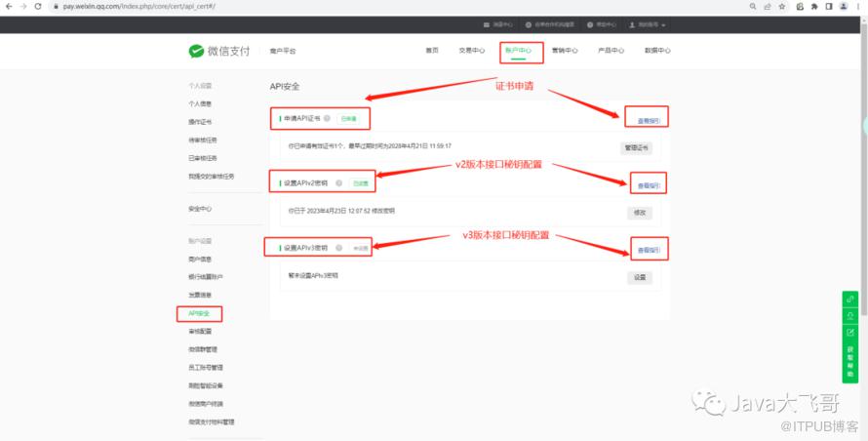This screenshot has height=441, width=868.
Task: Share this page using the share icon
Action: coord(768,7)
